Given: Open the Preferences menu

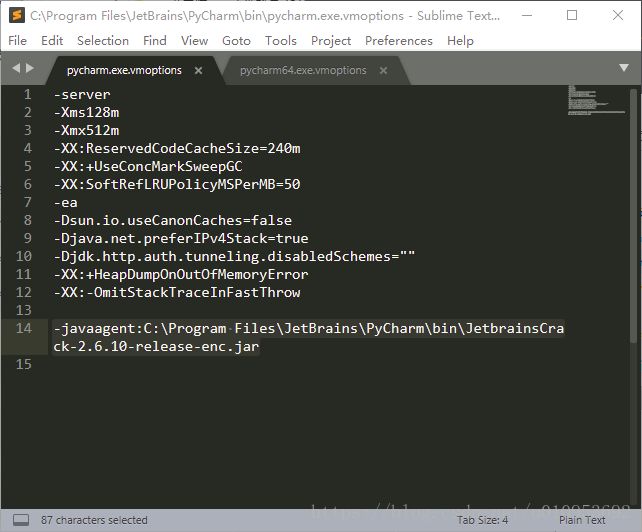Looking at the screenshot, I should tap(399, 41).
